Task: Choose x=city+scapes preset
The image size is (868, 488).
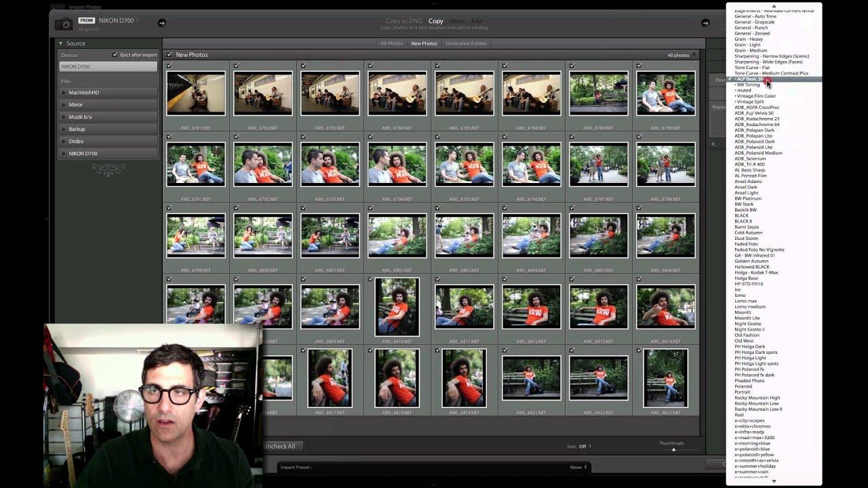Action: (x=749, y=421)
